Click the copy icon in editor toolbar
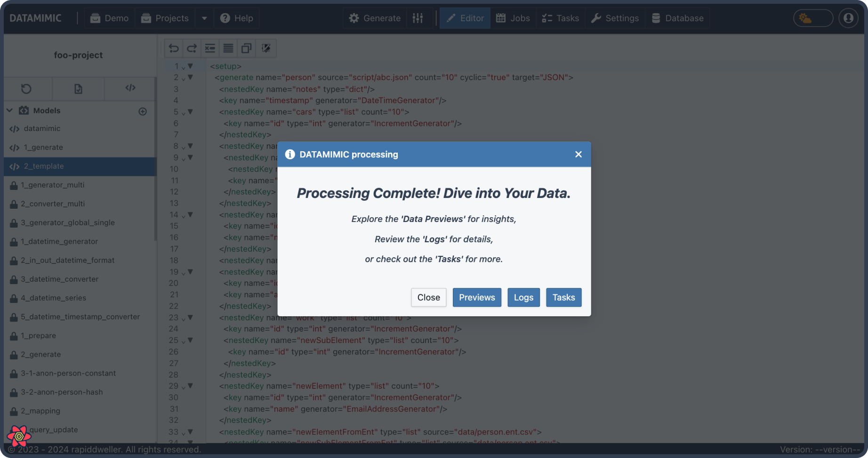 click(x=247, y=48)
